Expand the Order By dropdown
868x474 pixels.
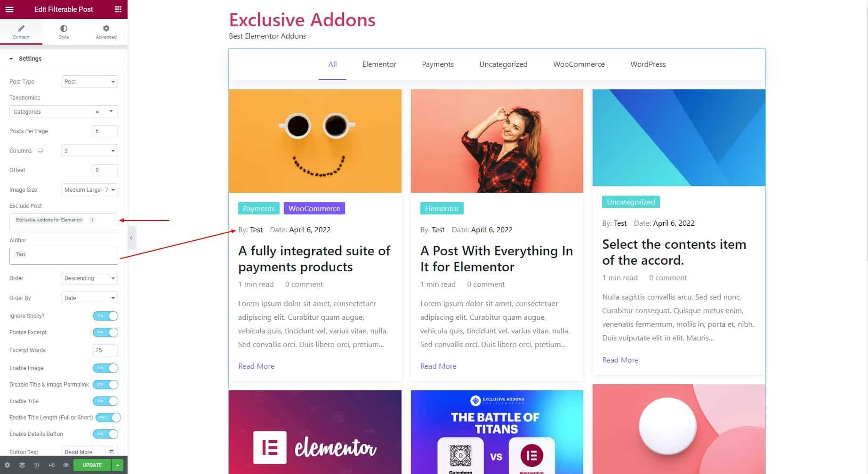89,298
